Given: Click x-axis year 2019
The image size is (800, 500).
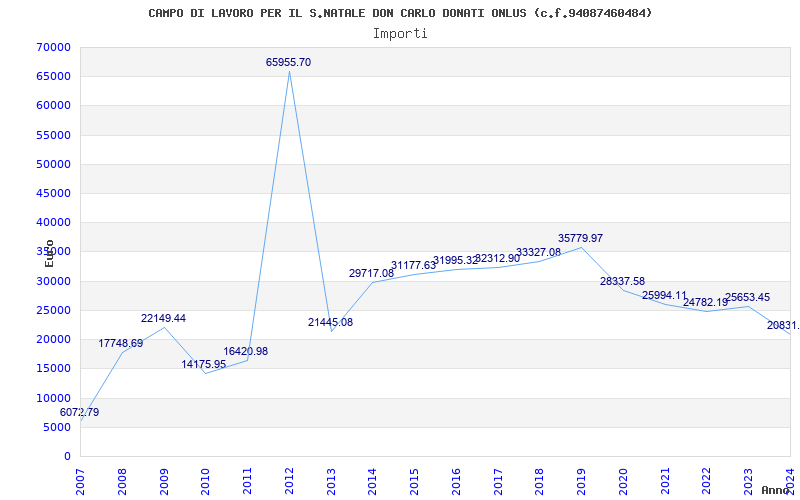Looking at the screenshot, I should click(x=581, y=482).
